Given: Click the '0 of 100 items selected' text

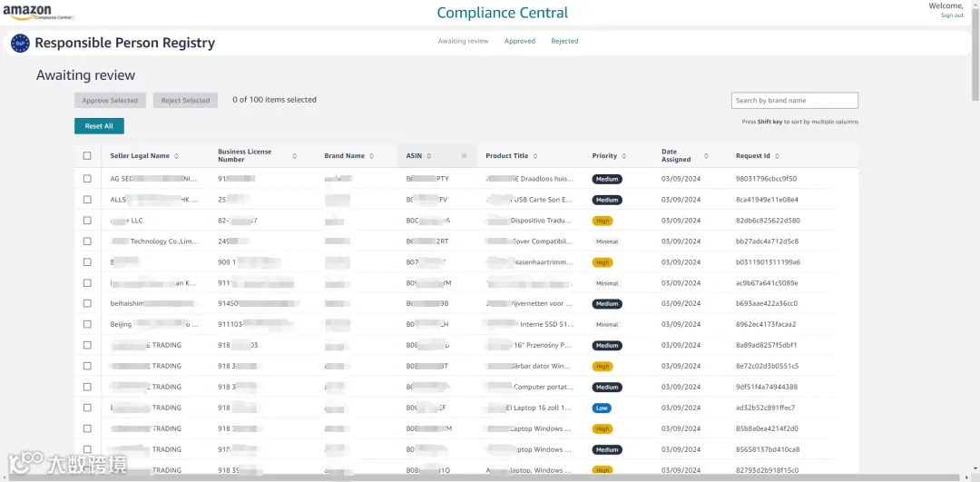Looking at the screenshot, I should 274,100.
